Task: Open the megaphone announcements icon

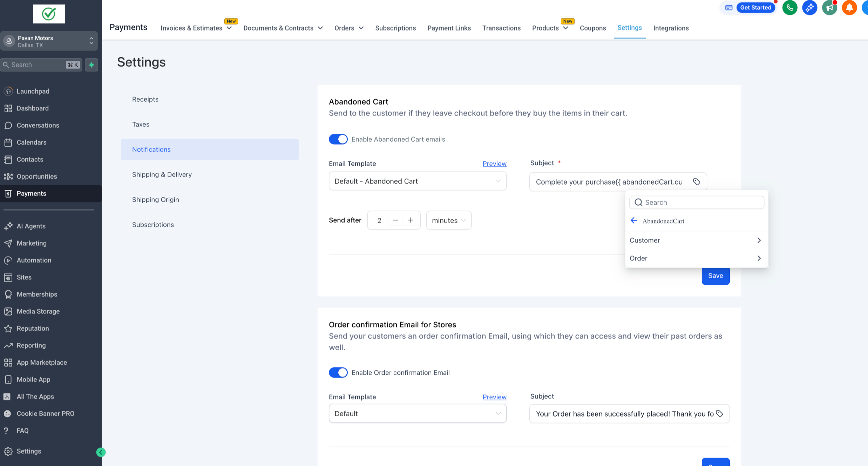Action: pos(829,8)
